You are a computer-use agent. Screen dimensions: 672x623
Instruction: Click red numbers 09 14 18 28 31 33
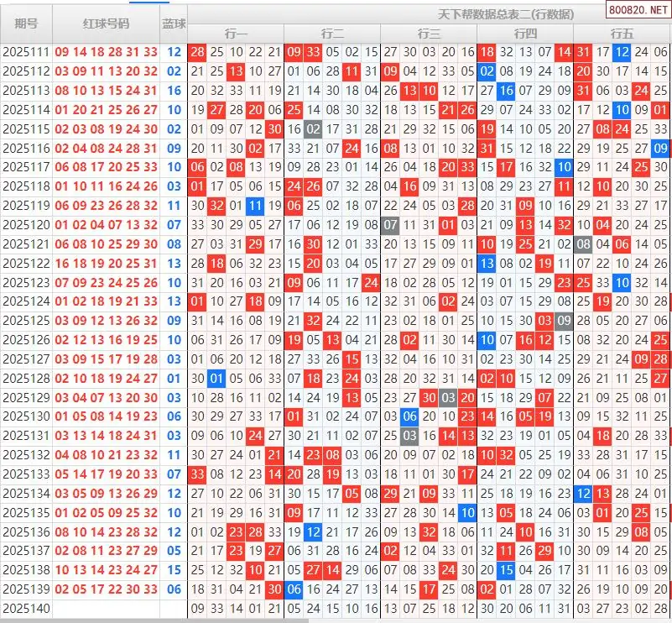[106, 52]
